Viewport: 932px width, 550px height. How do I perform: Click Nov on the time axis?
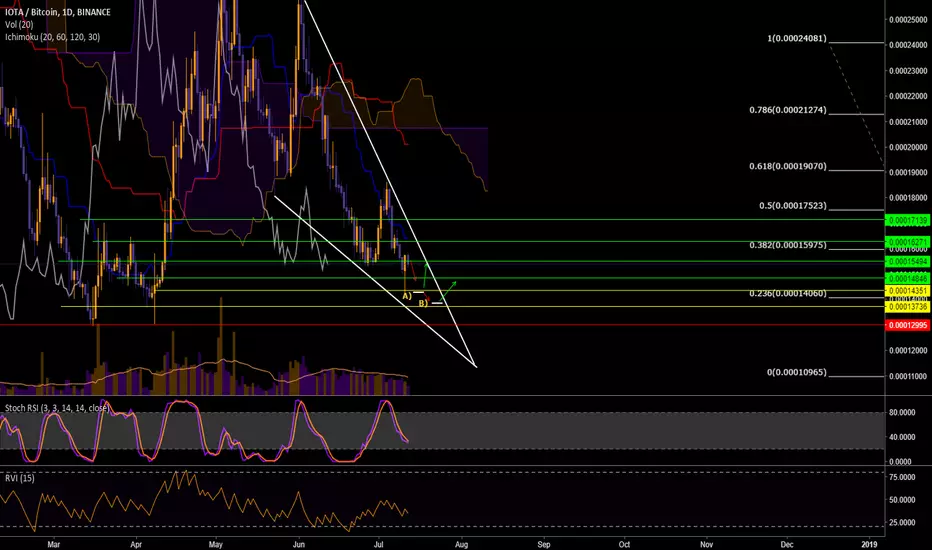pyautogui.click(x=706, y=544)
